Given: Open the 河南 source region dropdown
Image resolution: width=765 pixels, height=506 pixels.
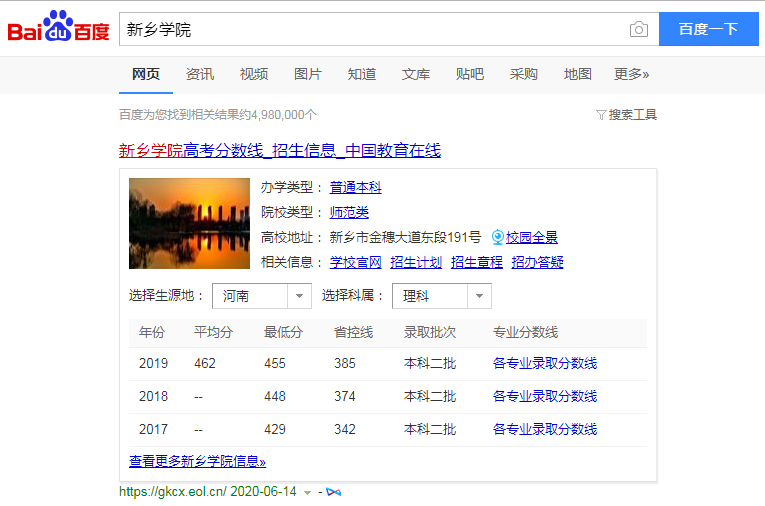Looking at the screenshot, I should [x=262, y=296].
